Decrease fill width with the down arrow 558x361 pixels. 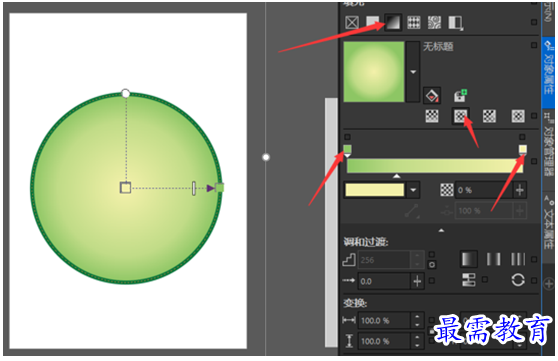coord(417,324)
